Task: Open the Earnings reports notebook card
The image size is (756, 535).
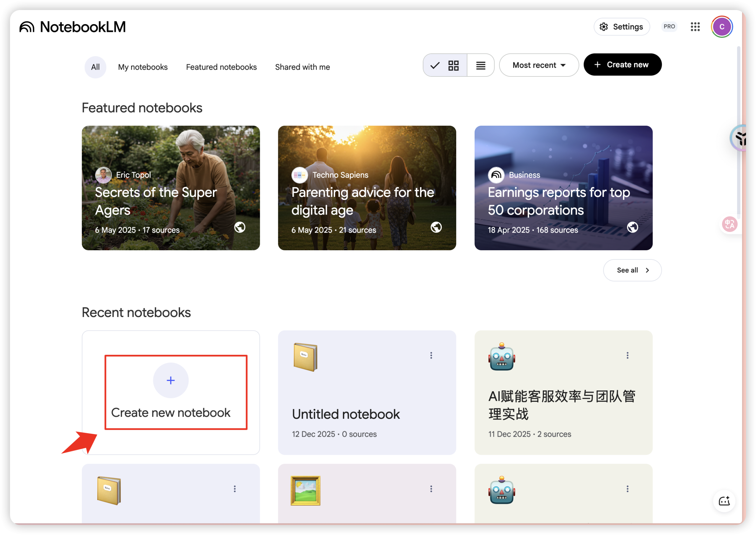Action: pyautogui.click(x=563, y=188)
